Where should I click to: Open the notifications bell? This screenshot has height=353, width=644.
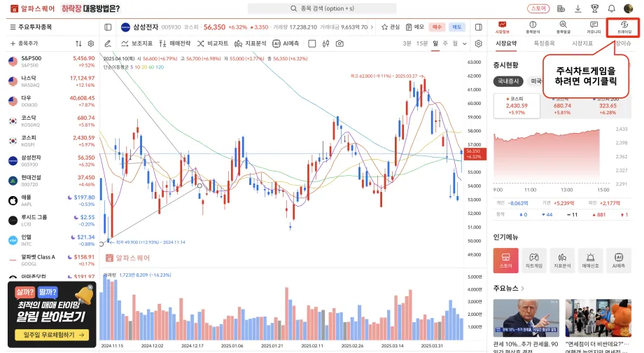612,8
